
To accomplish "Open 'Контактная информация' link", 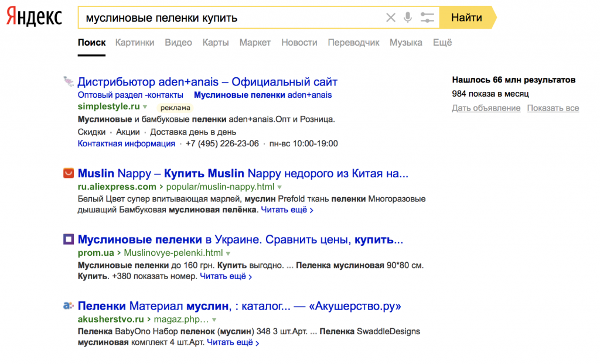I will tap(127, 144).
